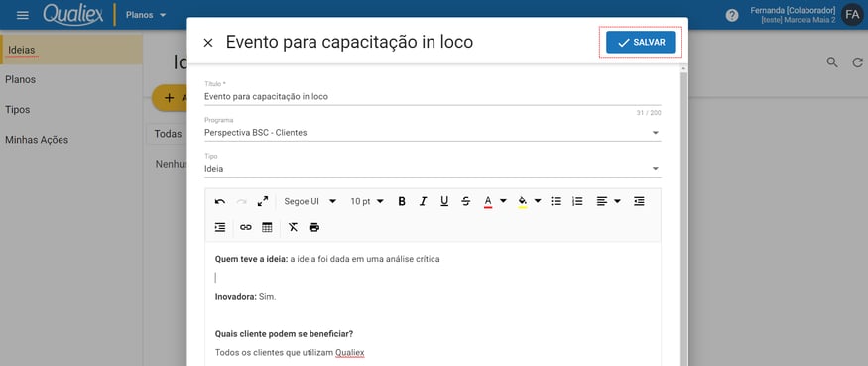Switch to the Todas tab
This screenshot has height=366, width=868.
tap(168, 134)
